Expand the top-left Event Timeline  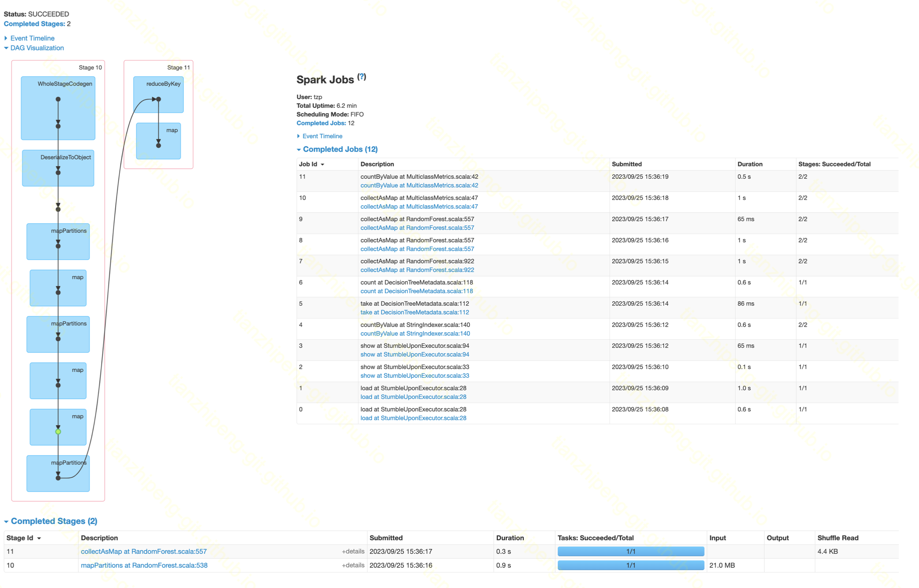pos(32,38)
